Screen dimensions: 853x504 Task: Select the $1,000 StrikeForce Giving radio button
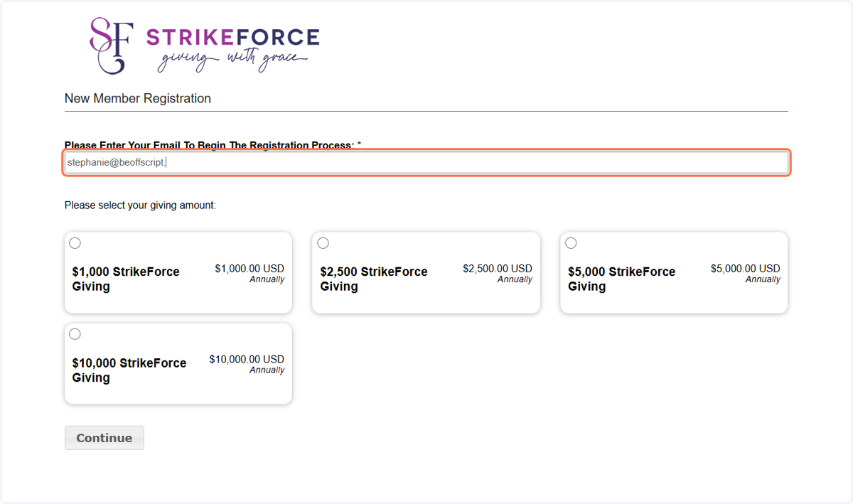75,243
